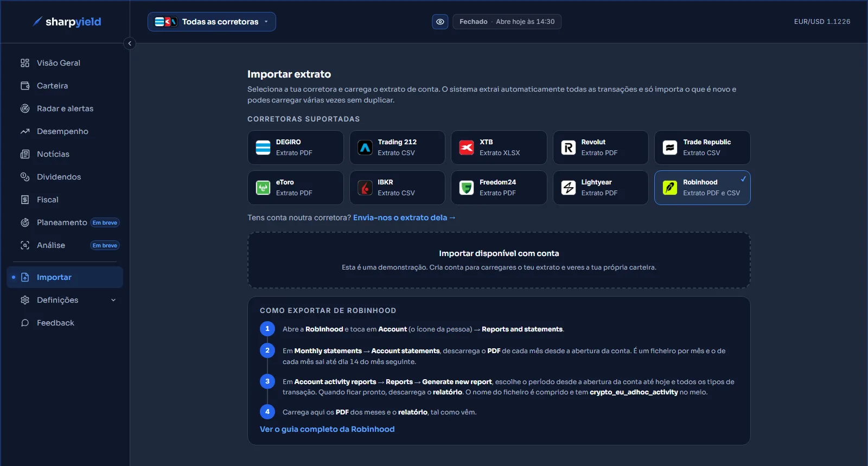Open the Fiscal page
The height and width of the screenshot is (466, 868).
click(65, 200)
